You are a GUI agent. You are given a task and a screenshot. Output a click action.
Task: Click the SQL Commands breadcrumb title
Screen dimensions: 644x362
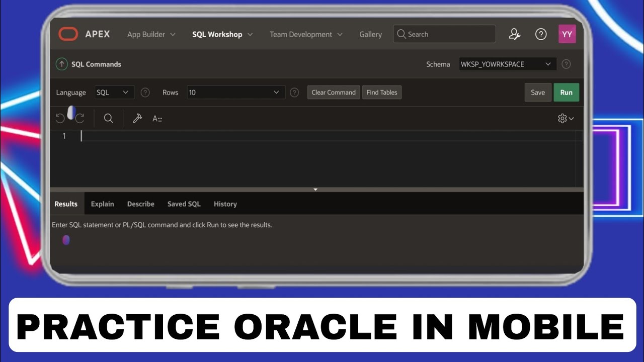pyautogui.click(x=96, y=64)
